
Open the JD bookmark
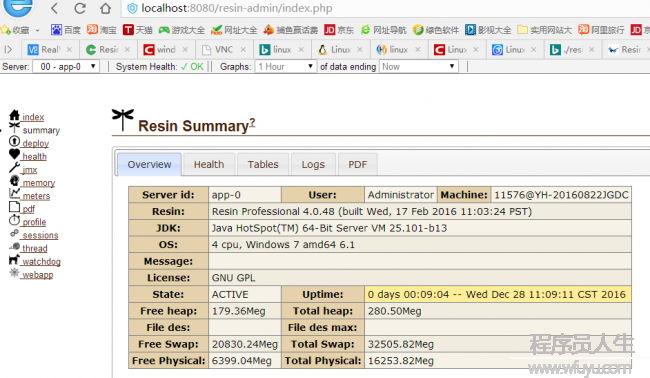(339, 30)
